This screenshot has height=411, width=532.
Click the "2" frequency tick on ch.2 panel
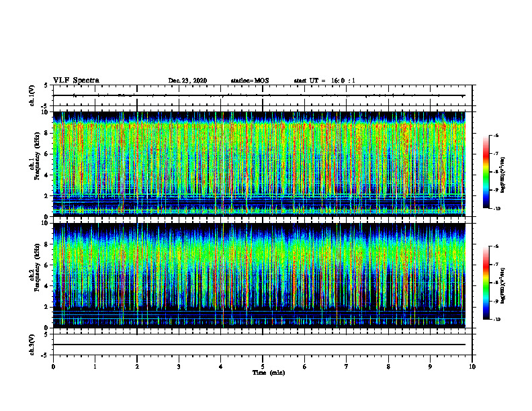tap(47, 307)
